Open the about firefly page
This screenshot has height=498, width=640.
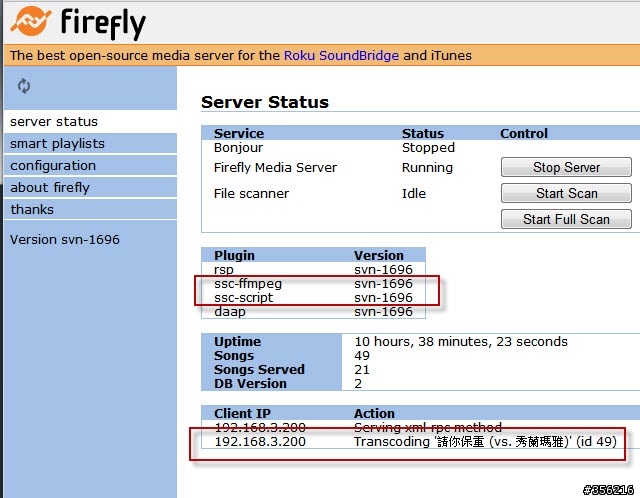coord(90,188)
